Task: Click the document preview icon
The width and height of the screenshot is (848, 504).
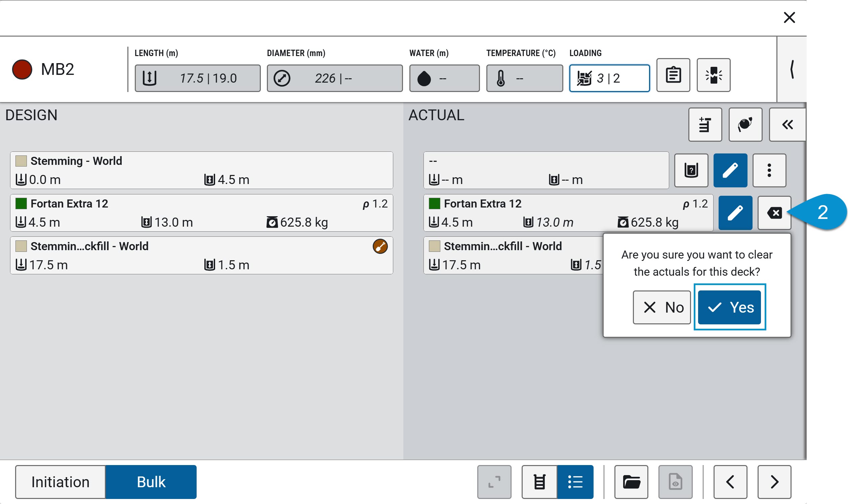Action: (x=675, y=482)
